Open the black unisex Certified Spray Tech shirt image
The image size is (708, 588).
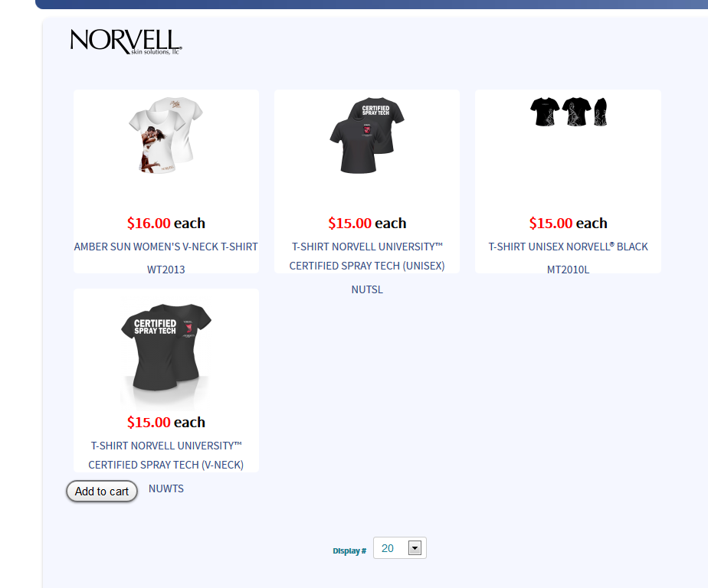click(366, 135)
